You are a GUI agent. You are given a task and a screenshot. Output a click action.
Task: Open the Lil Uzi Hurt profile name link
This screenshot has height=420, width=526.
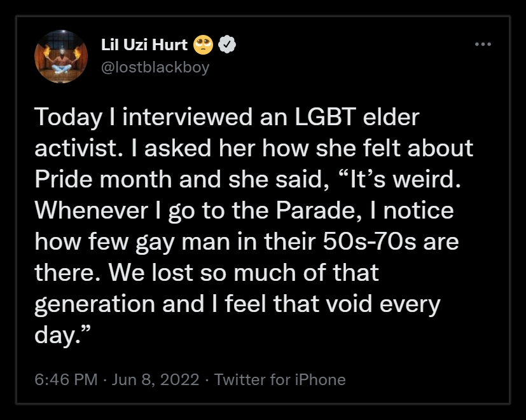click(144, 44)
